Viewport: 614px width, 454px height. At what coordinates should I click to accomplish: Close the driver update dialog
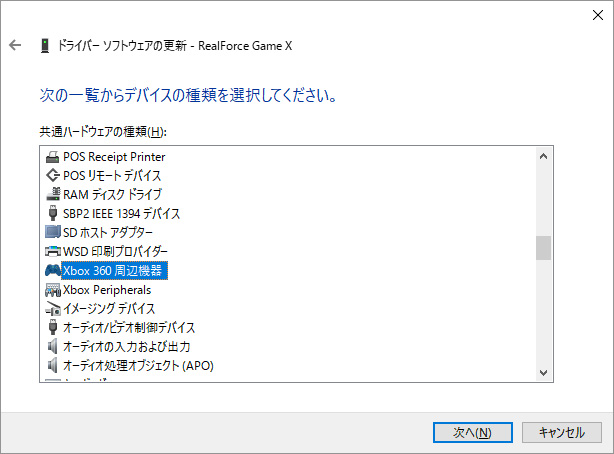coord(598,15)
